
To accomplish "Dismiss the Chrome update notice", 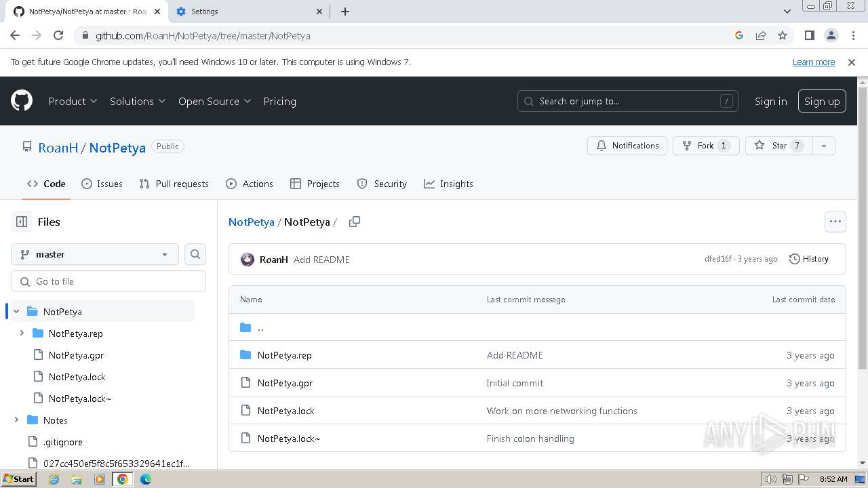I will click(852, 62).
